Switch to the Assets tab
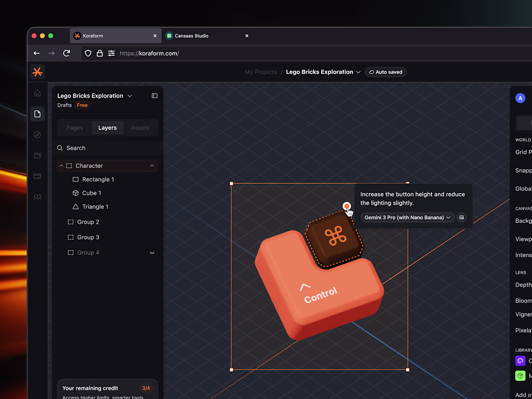Screen dimensions: 532x399 pyautogui.click(x=140, y=127)
